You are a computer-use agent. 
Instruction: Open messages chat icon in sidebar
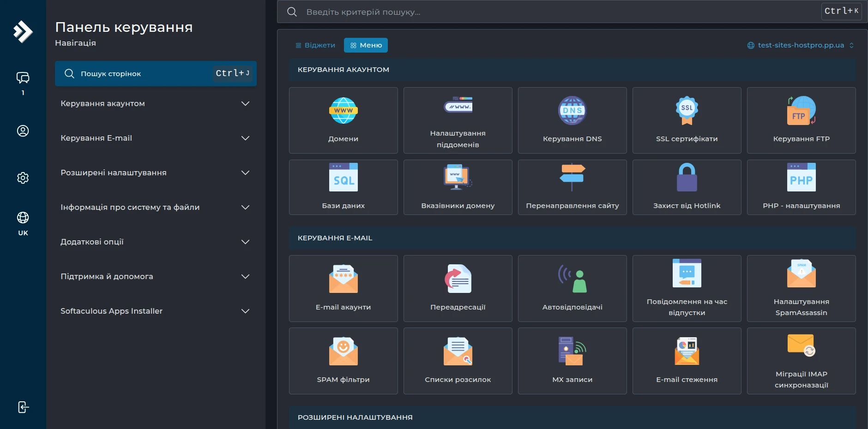[x=23, y=77]
